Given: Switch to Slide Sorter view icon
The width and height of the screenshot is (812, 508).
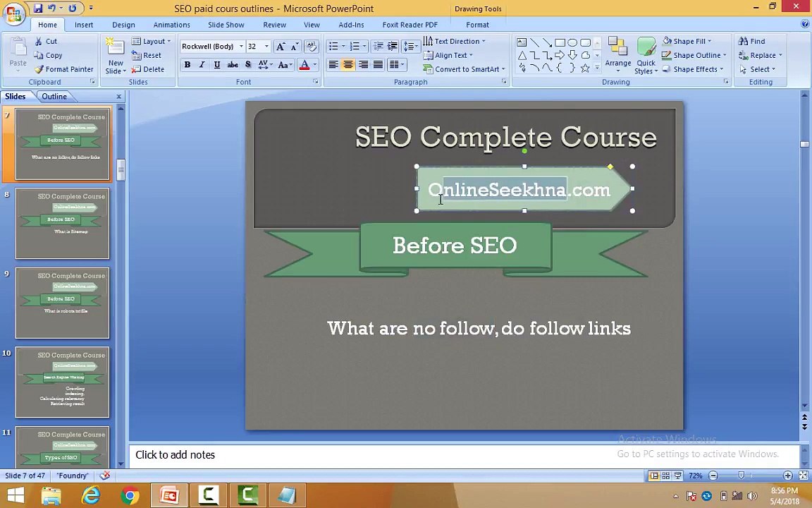Looking at the screenshot, I should point(666,476).
